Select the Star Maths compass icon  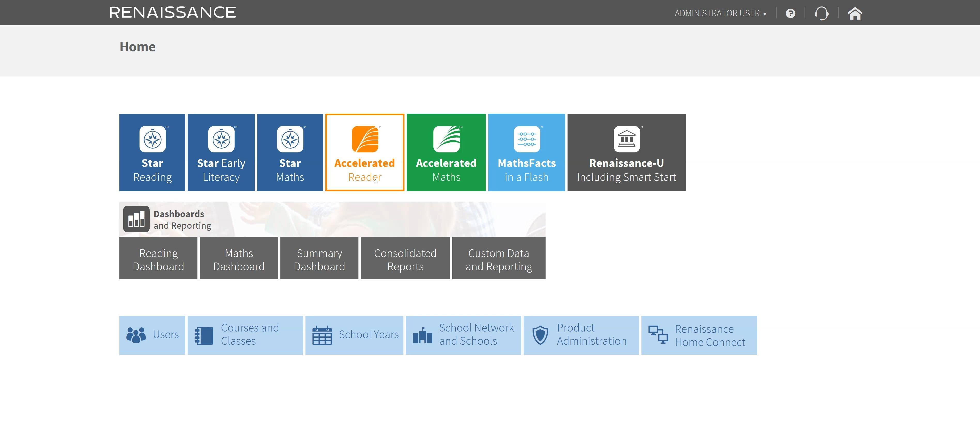pos(290,139)
